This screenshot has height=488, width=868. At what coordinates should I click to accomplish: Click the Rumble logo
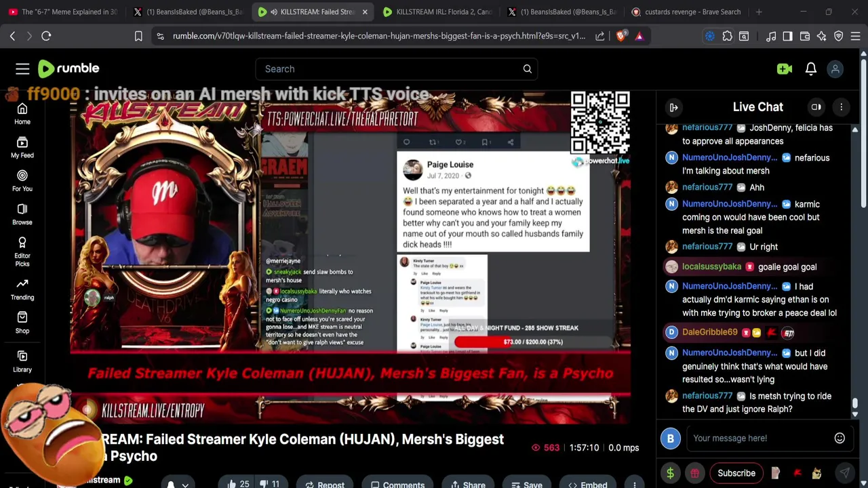[68, 68]
